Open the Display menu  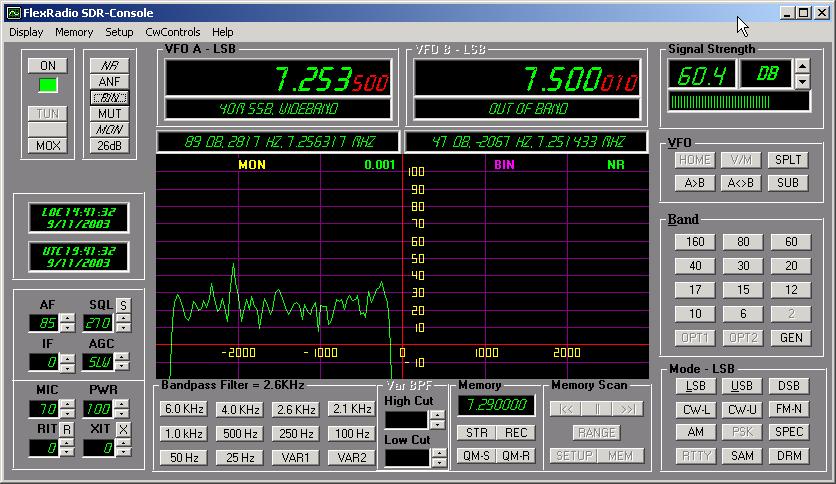point(27,32)
